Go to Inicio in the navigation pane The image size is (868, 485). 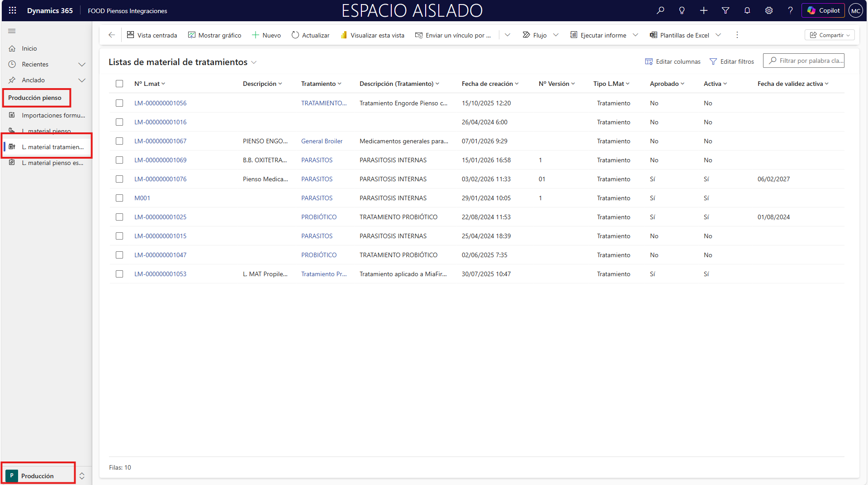coord(29,48)
